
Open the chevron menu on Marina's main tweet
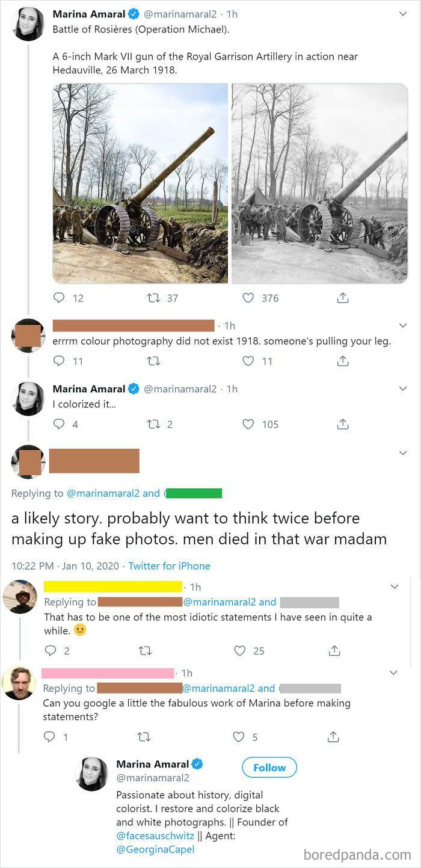point(403,14)
